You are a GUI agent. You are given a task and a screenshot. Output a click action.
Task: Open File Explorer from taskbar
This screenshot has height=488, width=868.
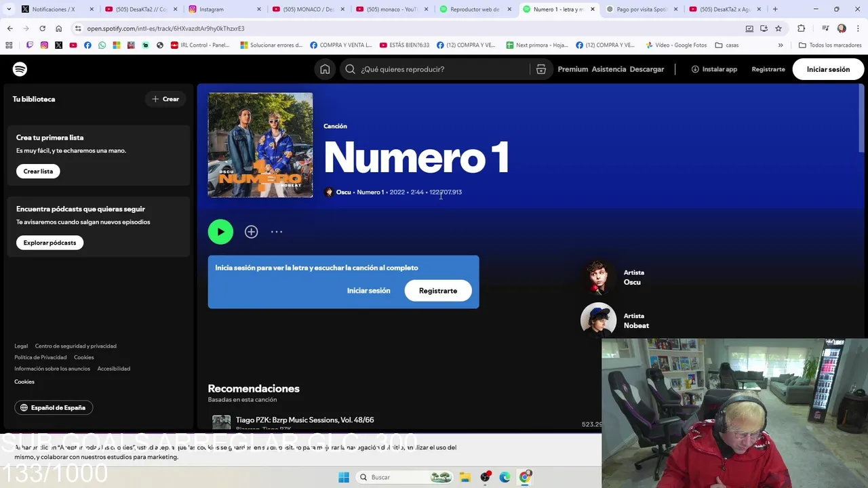[465, 477]
